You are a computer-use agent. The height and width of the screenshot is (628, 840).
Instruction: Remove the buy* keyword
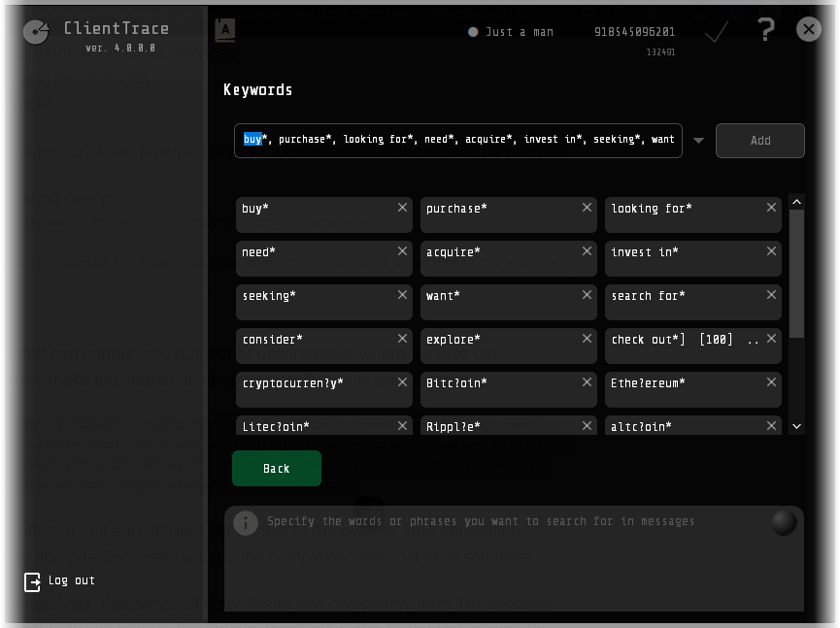402,208
